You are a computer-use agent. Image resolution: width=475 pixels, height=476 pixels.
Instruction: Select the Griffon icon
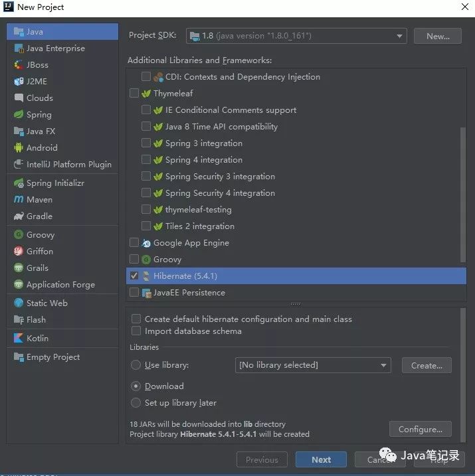click(x=19, y=251)
